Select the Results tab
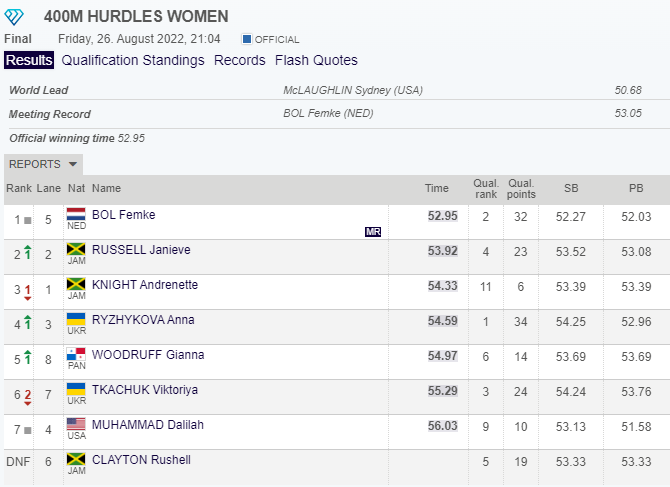This screenshot has height=487, width=670. point(29,60)
